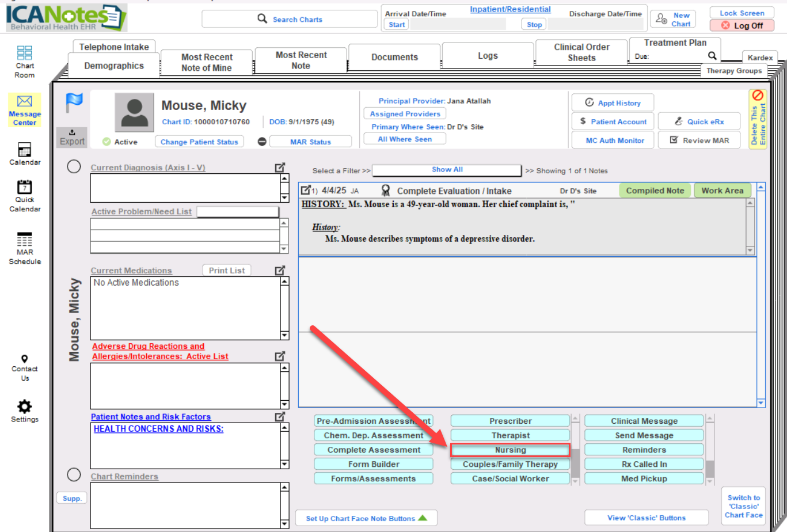
Task: Open edit icon beside Current Medications
Action: tap(280, 270)
